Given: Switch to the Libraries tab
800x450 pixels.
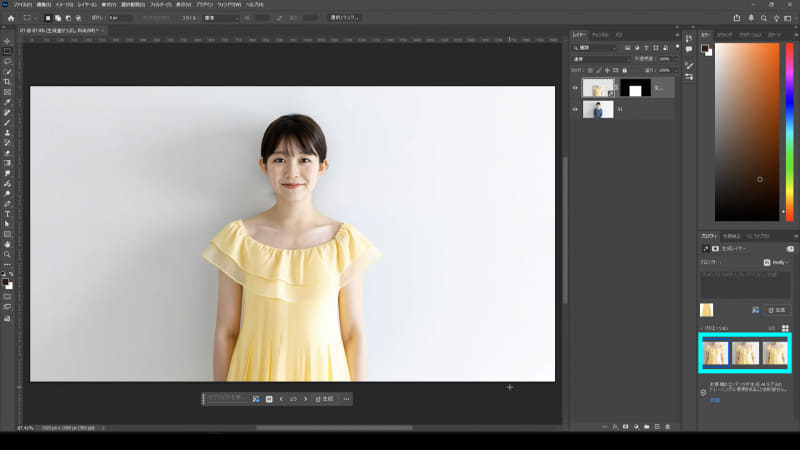Looking at the screenshot, I should pos(759,236).
